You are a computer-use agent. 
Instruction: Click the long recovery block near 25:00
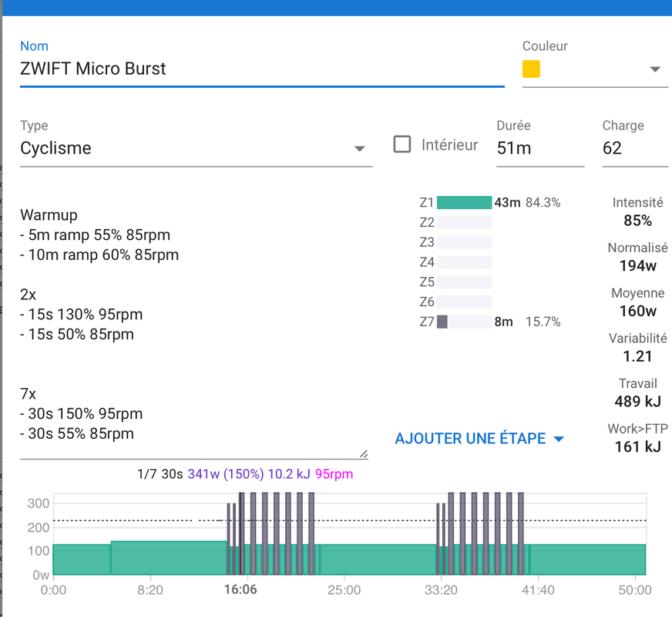click(x=378, y=560)
